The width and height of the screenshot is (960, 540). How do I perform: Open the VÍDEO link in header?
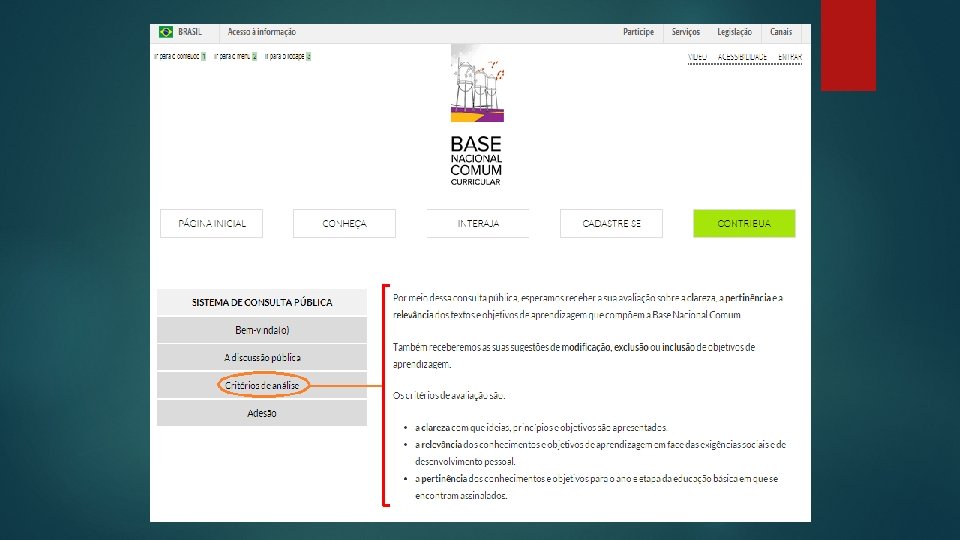point(697,57)
